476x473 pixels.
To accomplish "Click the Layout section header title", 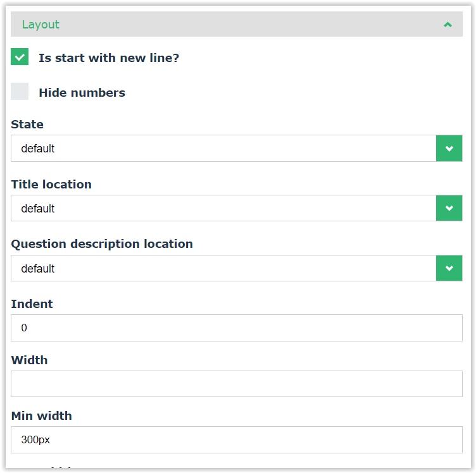I will point(41,25).
